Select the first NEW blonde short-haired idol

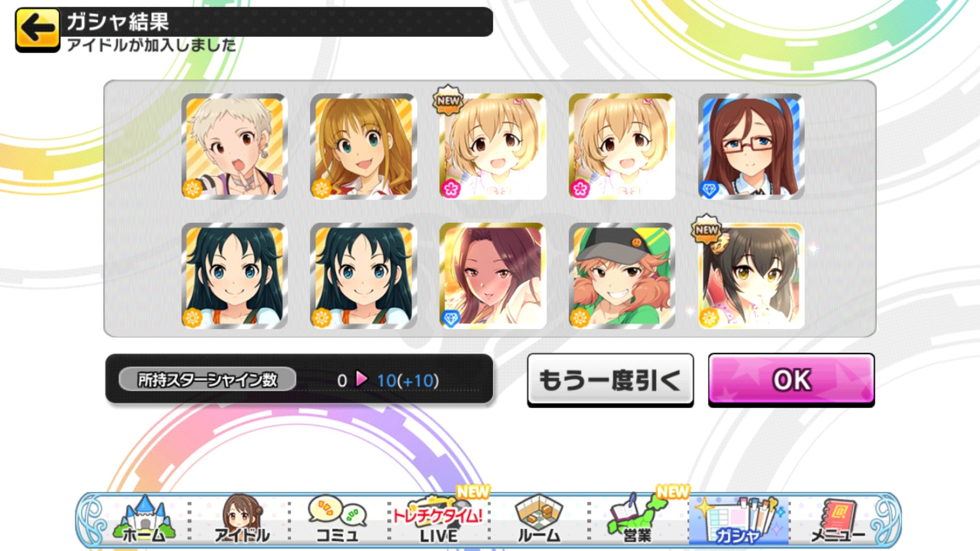[x=493, y=146]
